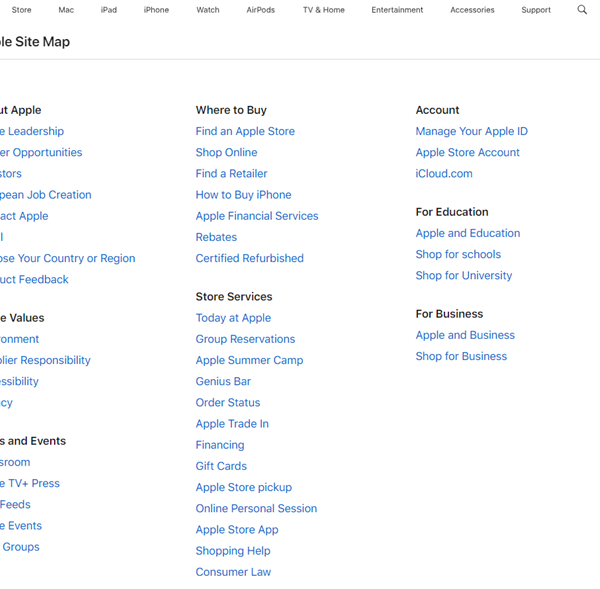The width and height of the screenshot is (600, 589).
Task: Click Today at Apple link
Action: tap(233, 318)
